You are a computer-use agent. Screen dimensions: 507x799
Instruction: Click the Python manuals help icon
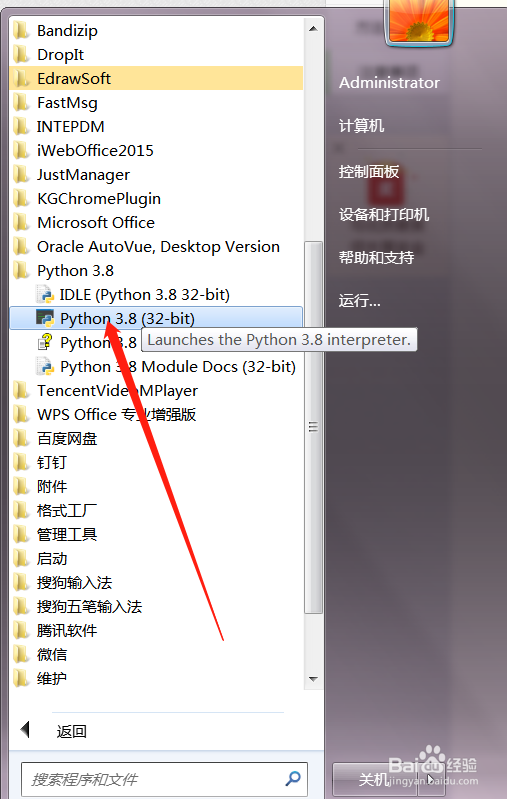tap(45, 342)
